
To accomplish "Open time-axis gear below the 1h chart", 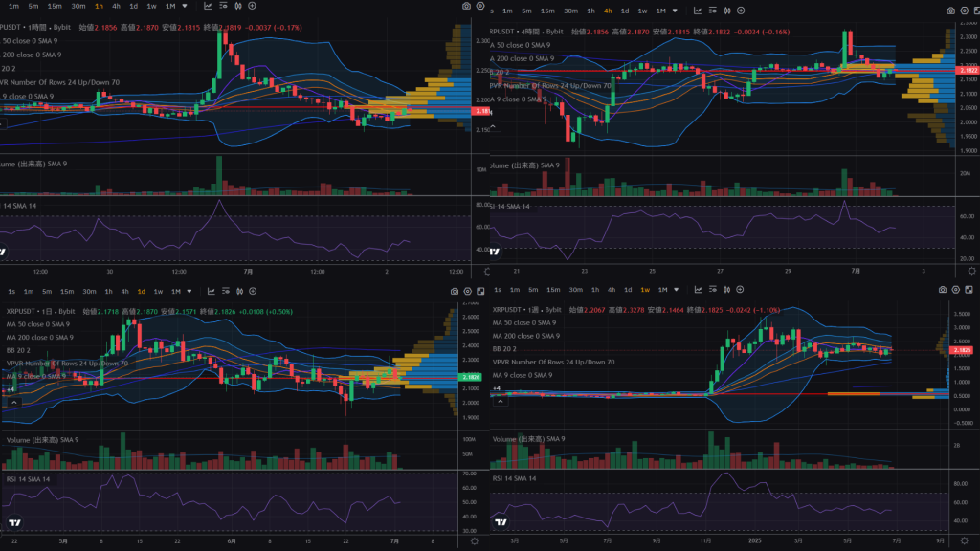I will (x=487, y=272).
